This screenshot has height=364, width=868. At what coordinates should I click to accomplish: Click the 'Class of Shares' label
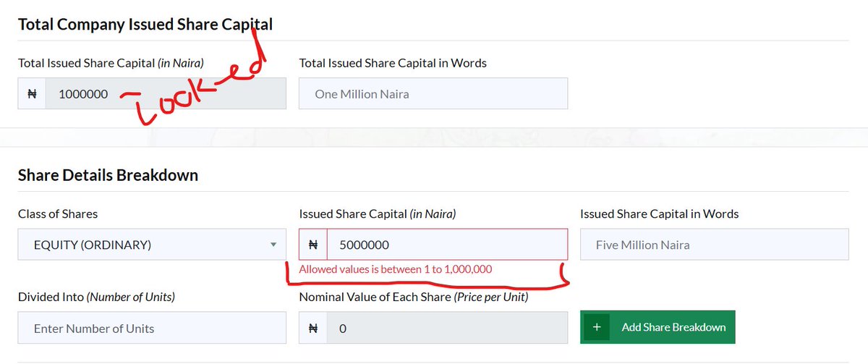pos(58,213)
